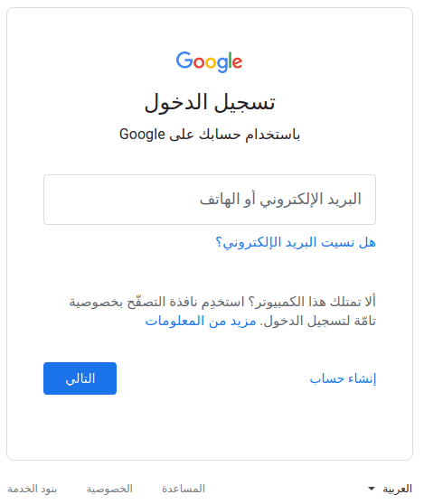Expand the language dropdown arrow
This screenshot has height=504, width=424.
[x=372, y=489]
